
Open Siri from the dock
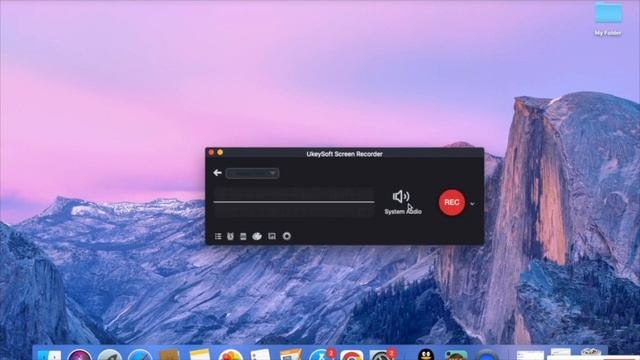(x=80, y=355)
